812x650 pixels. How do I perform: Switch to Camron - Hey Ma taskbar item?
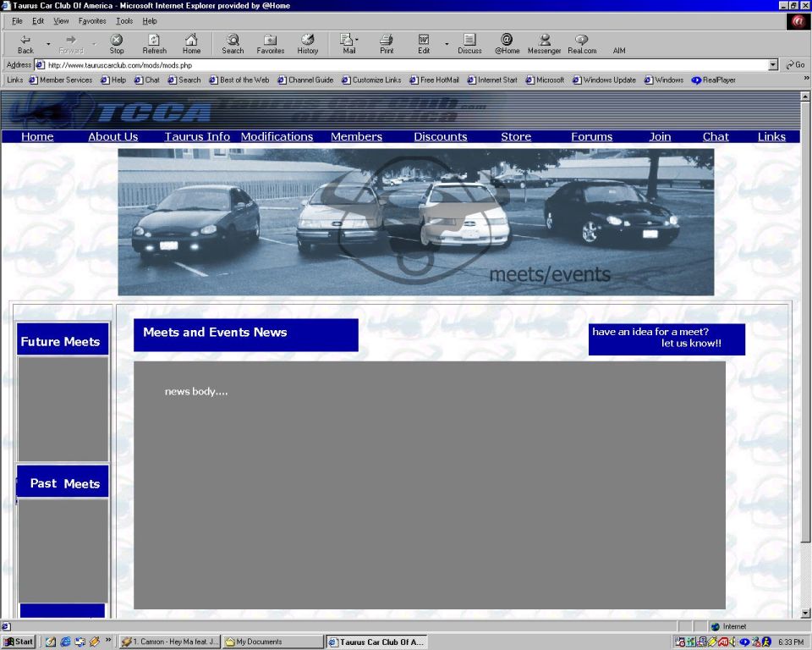(x=169, y=642)
